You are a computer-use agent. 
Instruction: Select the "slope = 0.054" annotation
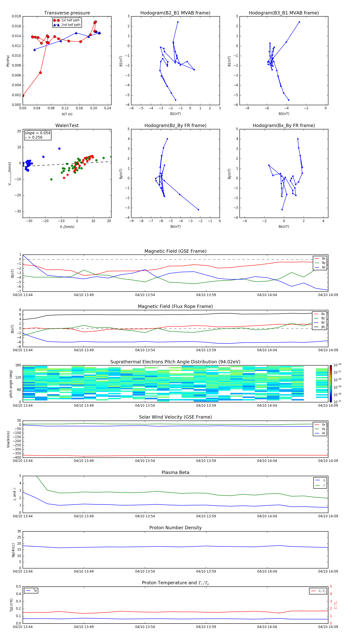click(x=38, y=133)
